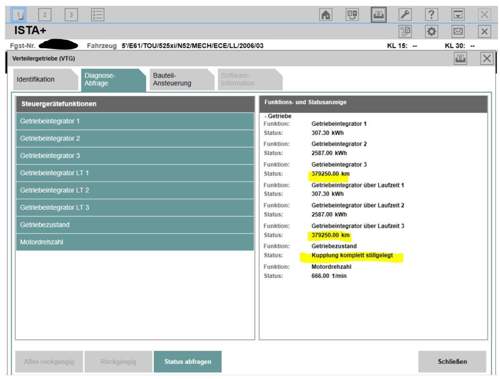Click the vehicle string 5'/E61/TOU/525xi

click(x=192, y=46)
